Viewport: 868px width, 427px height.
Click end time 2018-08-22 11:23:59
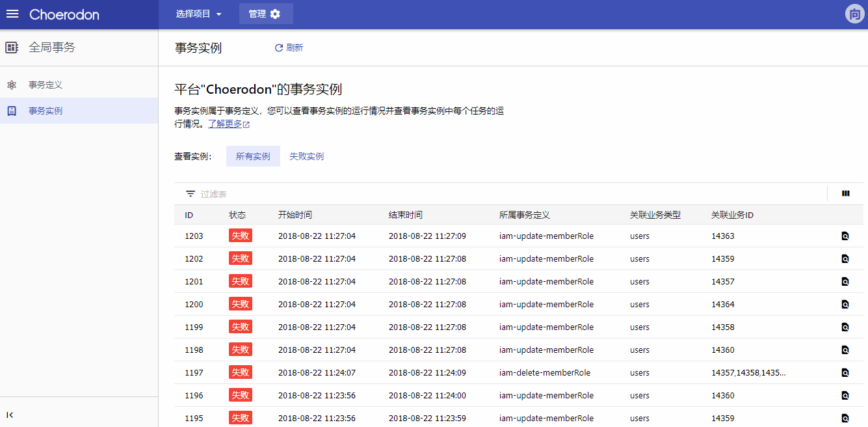click(x=427, y=418)
